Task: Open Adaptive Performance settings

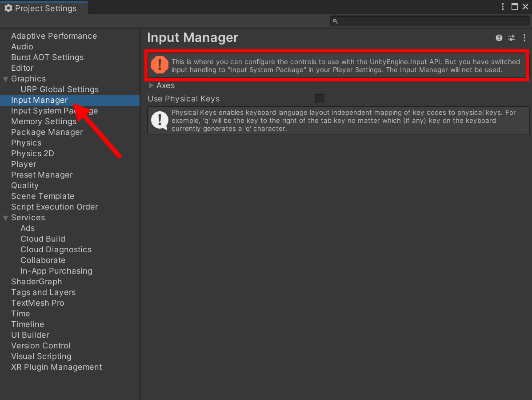Action: coord(54,36)
